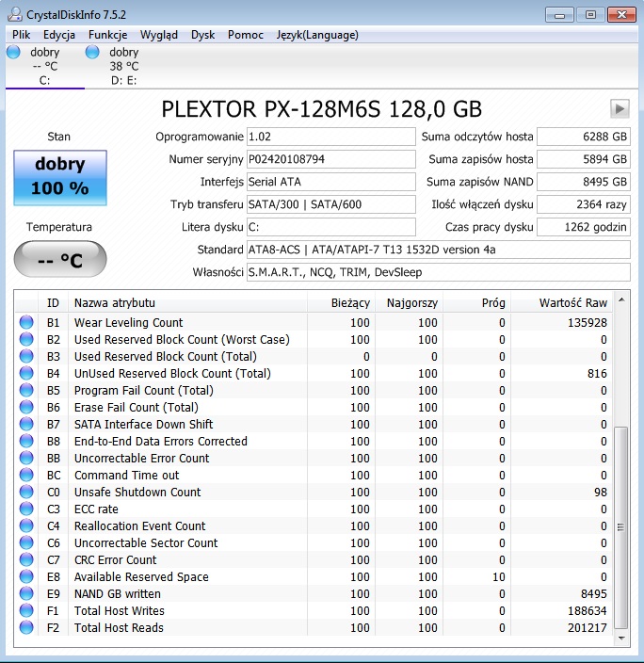Click the Wartość Raw column header

tap(561, 302)
